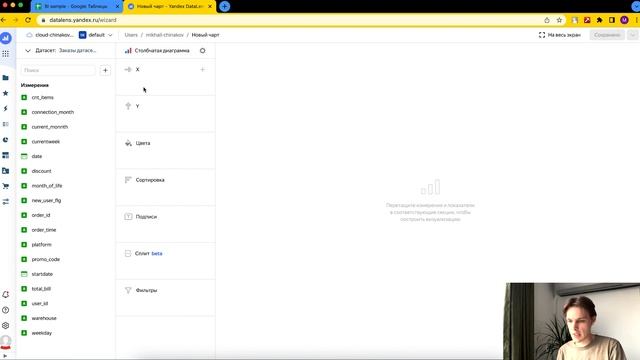640x360 pixels.
Task: Select the startdate field
Action: tap(42, 274)
